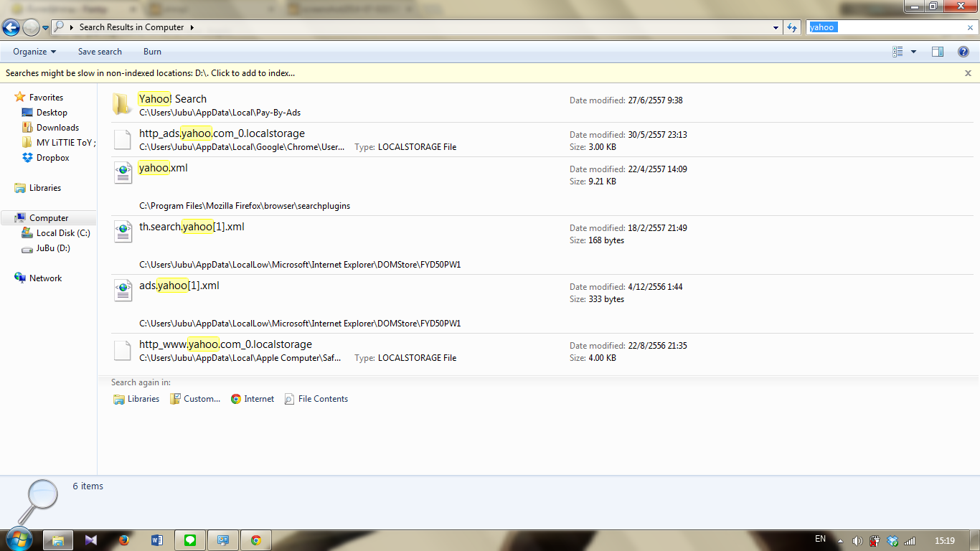The width and height of the screenshot is (980, 551).
Task: Open Google Chrome from the taskbar
Action: (256, 540)
